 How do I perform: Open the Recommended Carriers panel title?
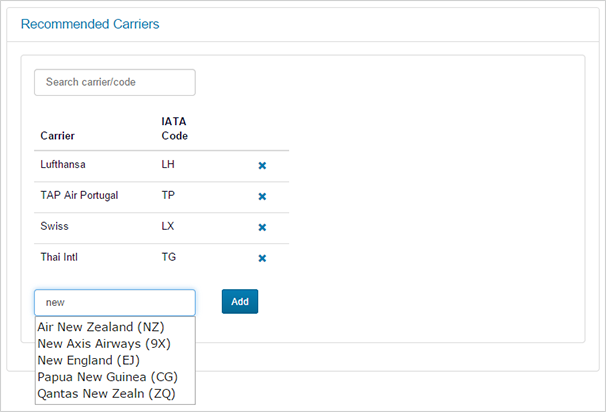coord(90,23)
